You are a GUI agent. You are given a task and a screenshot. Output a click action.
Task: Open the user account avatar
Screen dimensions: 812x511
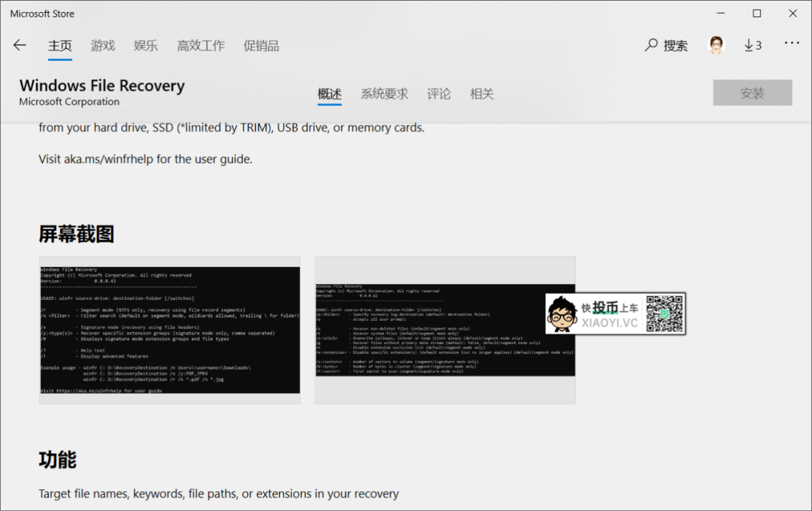(x=715, y=45)
